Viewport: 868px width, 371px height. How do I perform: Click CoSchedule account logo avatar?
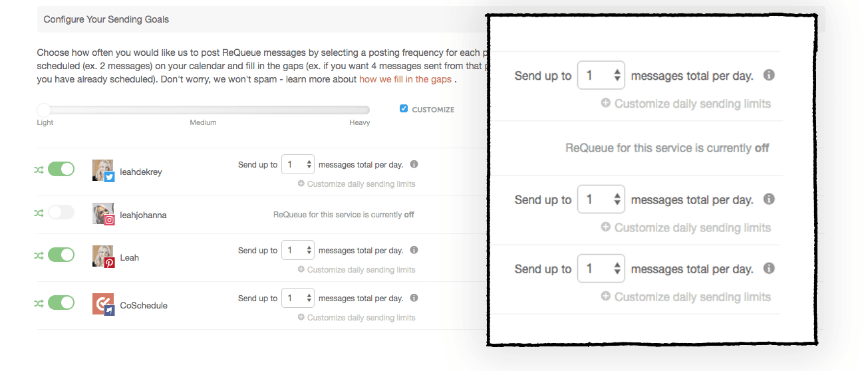click(103, 305)
